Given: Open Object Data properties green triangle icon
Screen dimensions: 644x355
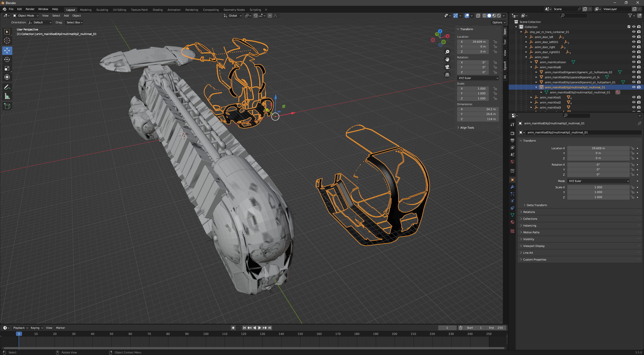Looking at the screenshot, I should click(x=512, y=215).
